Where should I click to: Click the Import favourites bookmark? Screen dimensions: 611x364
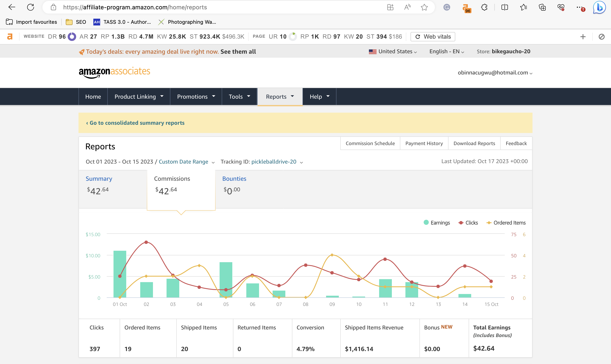[31, 22]
